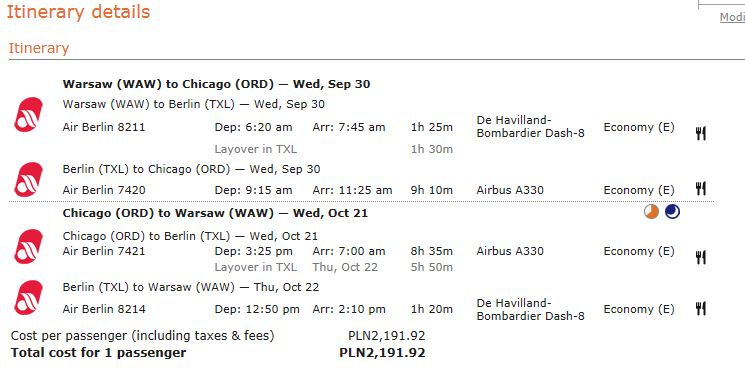Viewport: 745px width, 372px height.
Task: Click the Air Berlin logo for flight 7420
Action: [29, 180]
